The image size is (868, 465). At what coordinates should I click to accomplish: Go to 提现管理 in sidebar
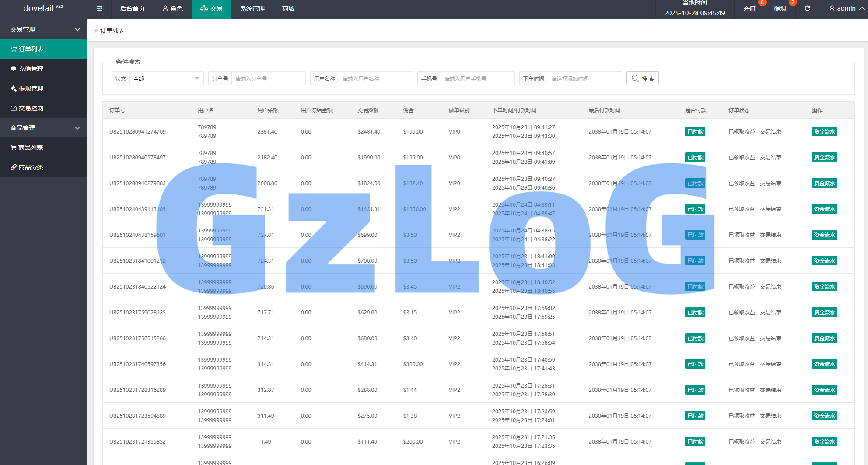coord(31,88)
